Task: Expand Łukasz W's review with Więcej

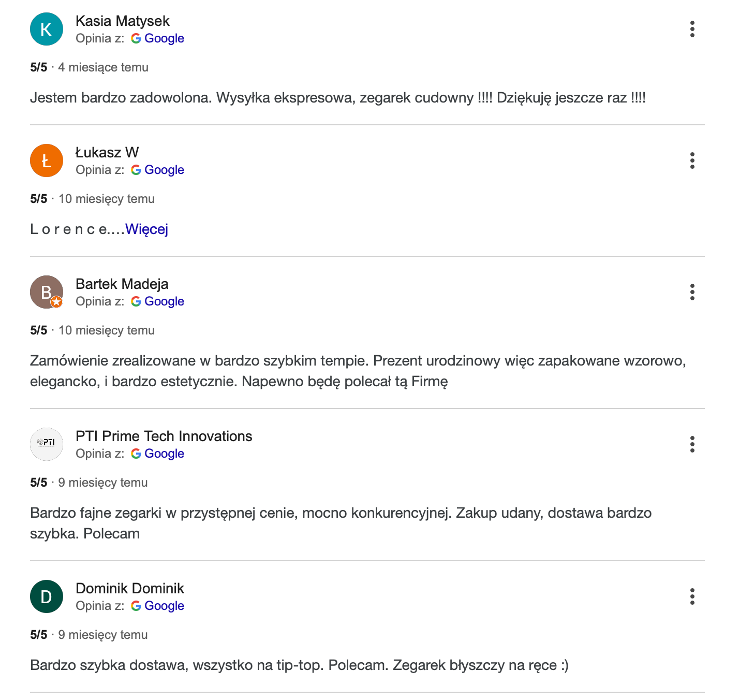Action: pos(146,229)
